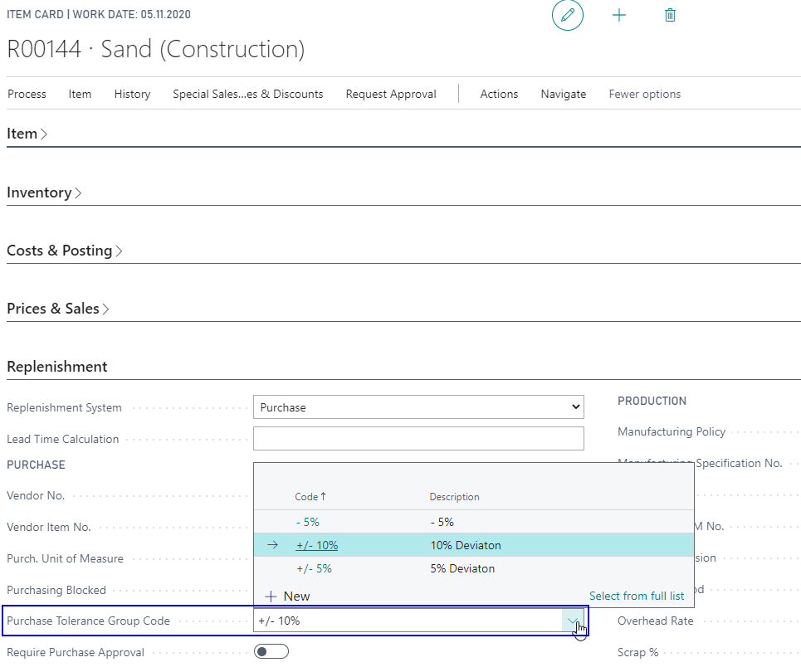
Task: Expand the Prices & Sales section
Action: coord(58,309)
